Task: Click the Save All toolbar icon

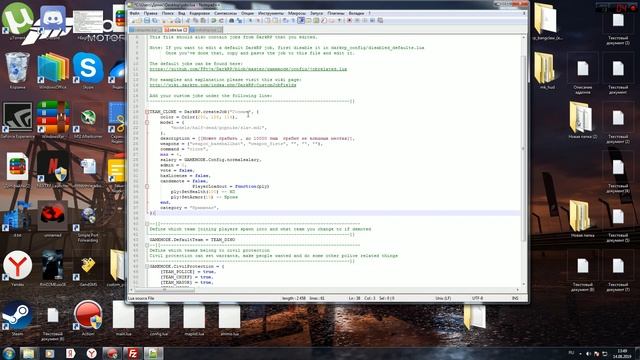Action: click(x=155, y=20)
